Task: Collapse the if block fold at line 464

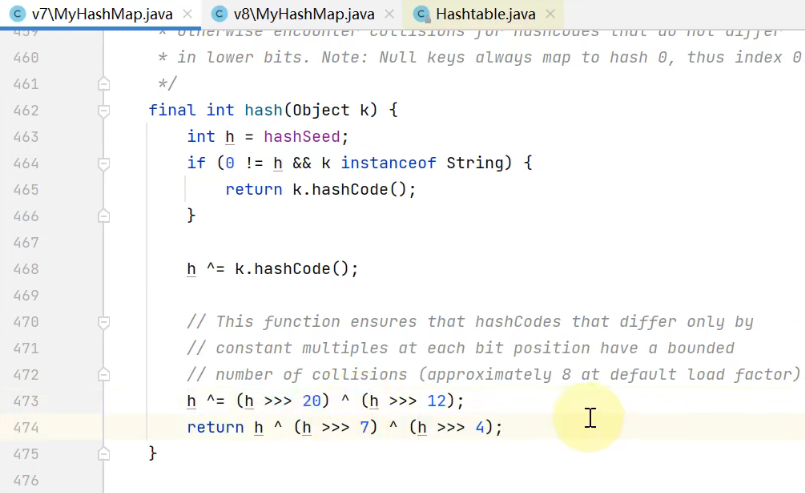Action: pyautogui.click(x=104, y=163)
